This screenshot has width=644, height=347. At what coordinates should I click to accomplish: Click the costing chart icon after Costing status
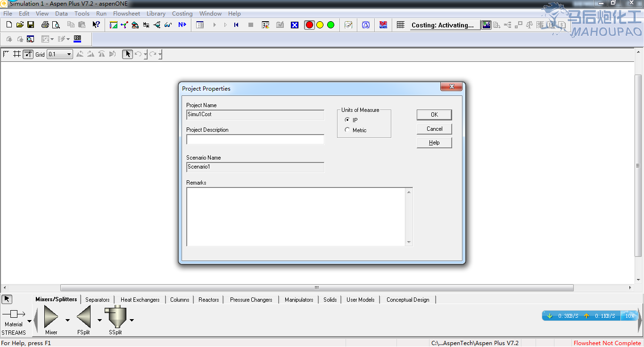coord(486,25)
